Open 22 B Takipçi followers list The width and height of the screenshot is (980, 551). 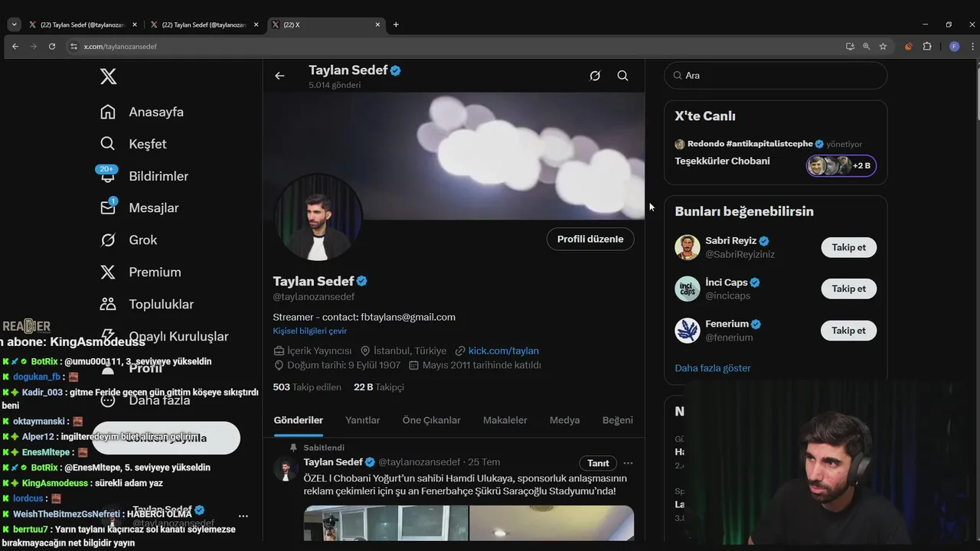click(x=379, y=387)
